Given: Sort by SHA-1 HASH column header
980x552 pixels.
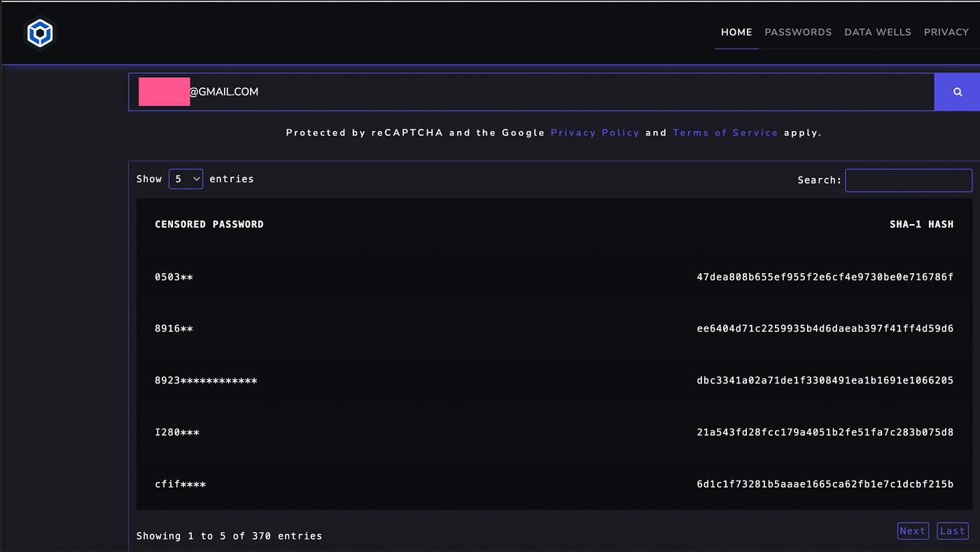Looking at the screenshot, I should pyautogui.click(x=921, y=224).
